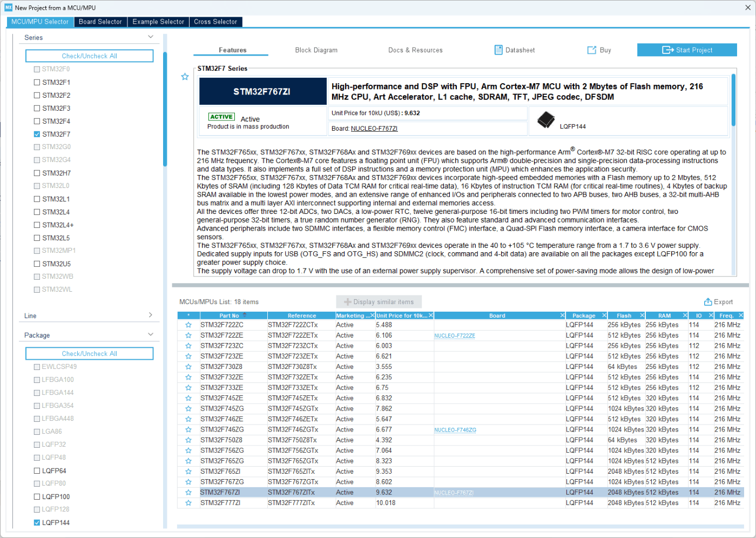756x538 pixels.
Task: Sort the list by Part No column
Action: 233,315
